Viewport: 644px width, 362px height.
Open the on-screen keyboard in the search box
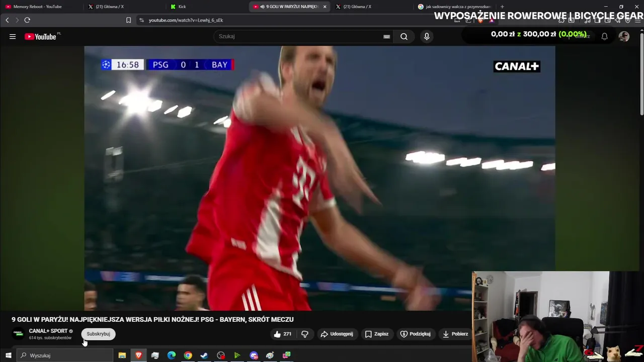(x=386, y=36)
